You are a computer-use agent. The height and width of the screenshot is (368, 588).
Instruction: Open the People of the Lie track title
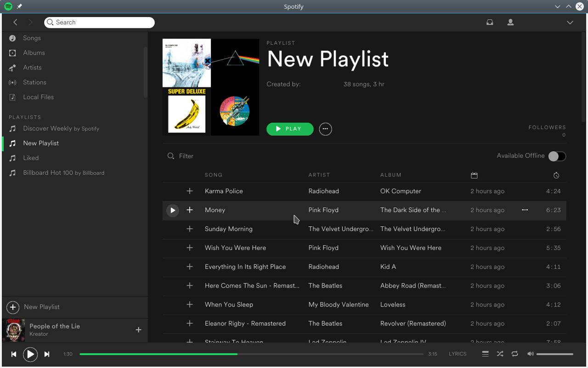coord(55,326)
